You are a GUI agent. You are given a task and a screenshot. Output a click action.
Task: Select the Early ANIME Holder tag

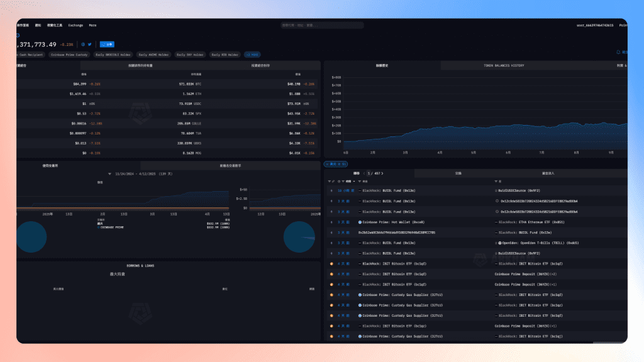[153, 55]
